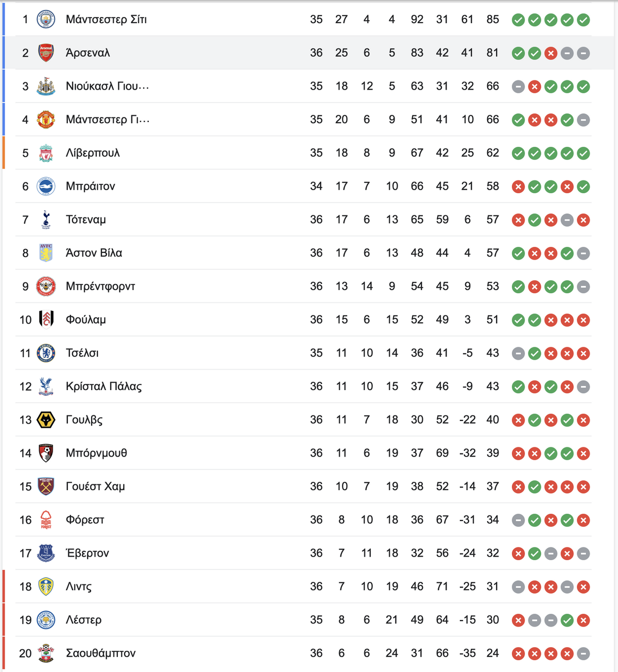The height and width of the screenshot is (672, 618).
Task: Click Manchester City's last green win icon
Action: tap(583, 20)
